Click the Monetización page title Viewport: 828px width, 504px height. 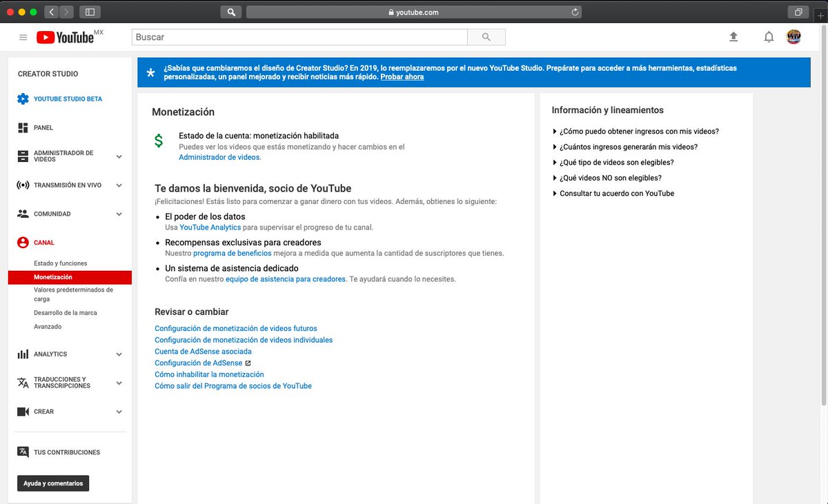183,112
